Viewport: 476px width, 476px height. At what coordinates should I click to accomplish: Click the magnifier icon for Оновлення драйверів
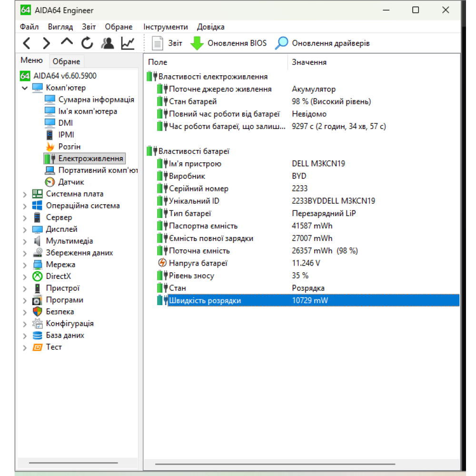[281, 43]
